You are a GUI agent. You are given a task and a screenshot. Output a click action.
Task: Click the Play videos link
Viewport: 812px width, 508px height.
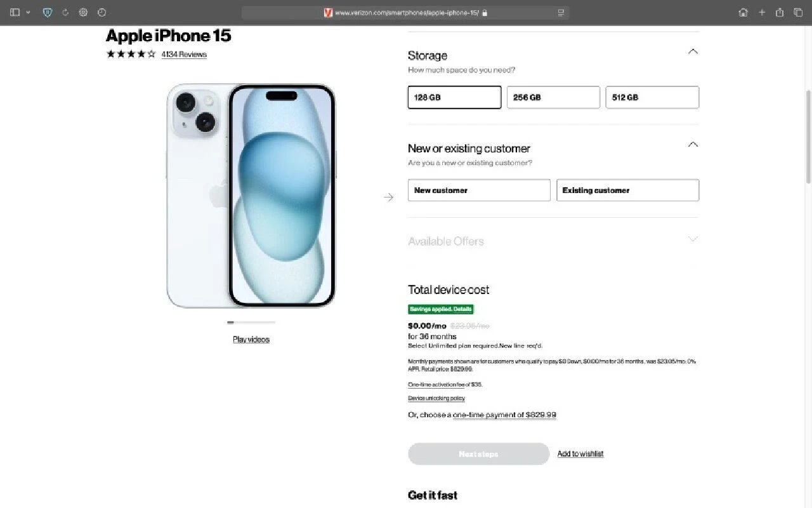point(251,339)
